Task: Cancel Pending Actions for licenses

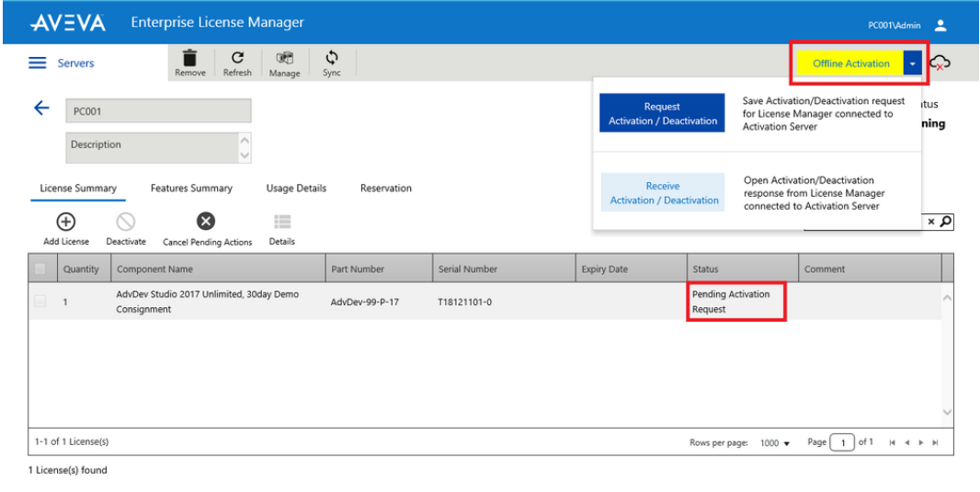Action: coord(206,222)
